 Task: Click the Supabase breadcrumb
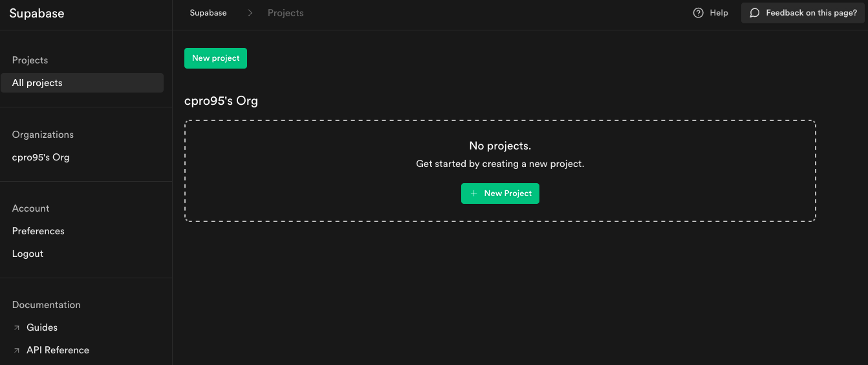[x=208, y=13]
